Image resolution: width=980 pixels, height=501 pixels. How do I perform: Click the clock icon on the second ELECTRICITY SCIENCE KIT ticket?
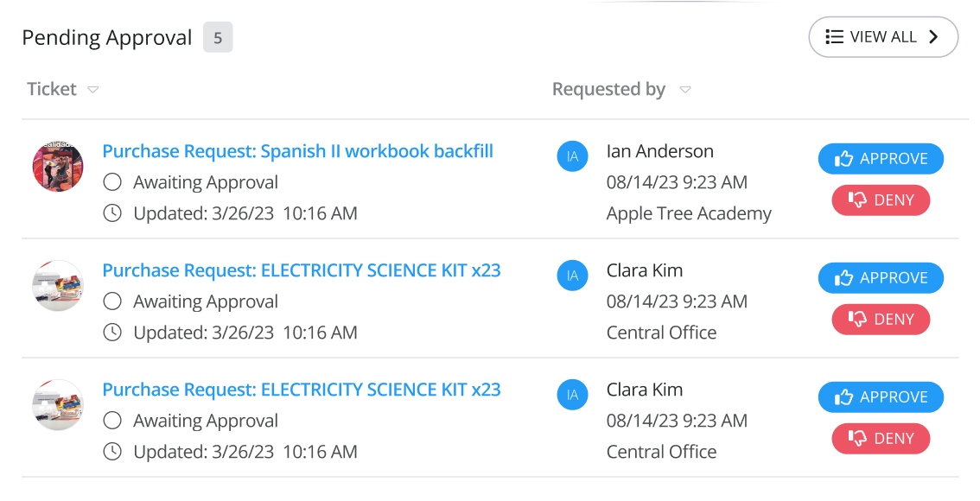click(112, 452)
